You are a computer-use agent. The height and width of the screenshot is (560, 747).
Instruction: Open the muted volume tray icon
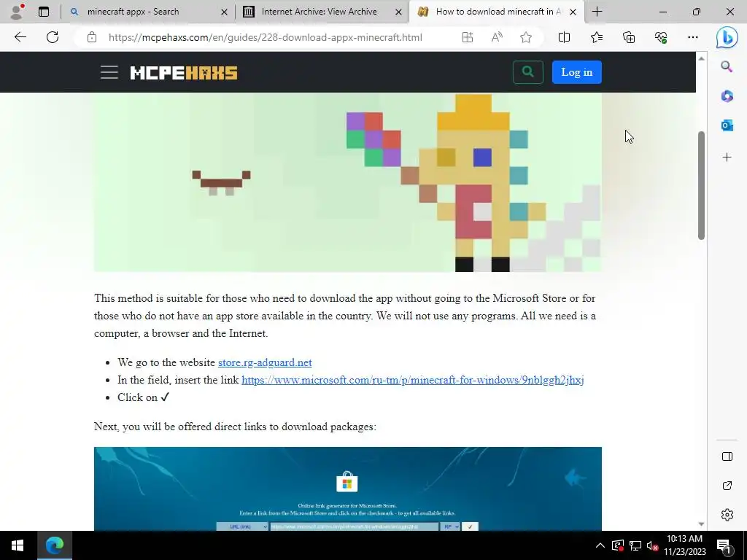(x=652, y=545)
